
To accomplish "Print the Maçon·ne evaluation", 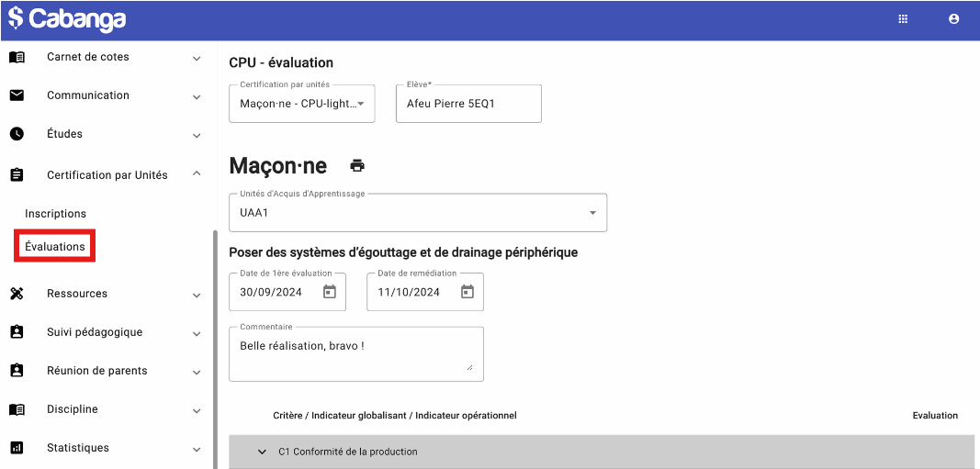I will click(357, 166).
